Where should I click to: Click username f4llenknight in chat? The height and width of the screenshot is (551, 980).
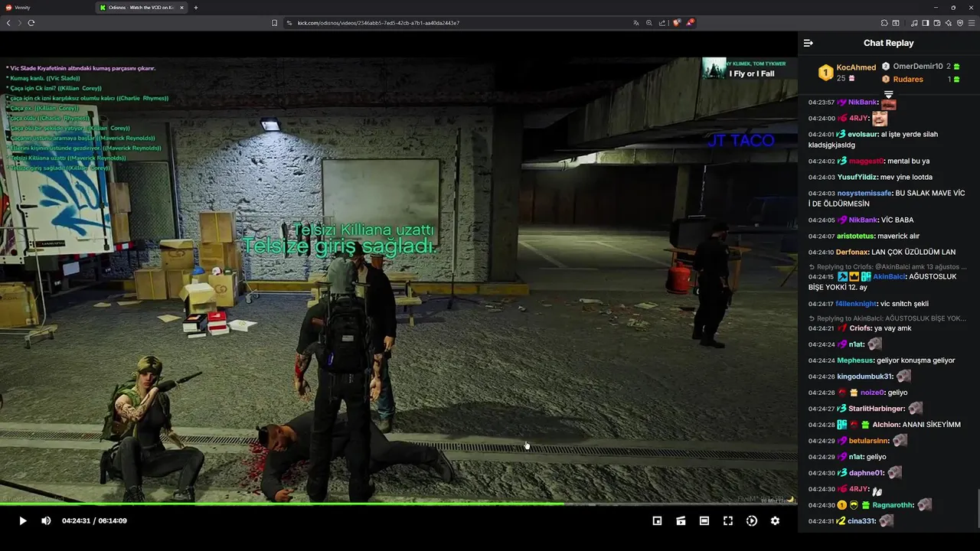click(x=856, y=304)
